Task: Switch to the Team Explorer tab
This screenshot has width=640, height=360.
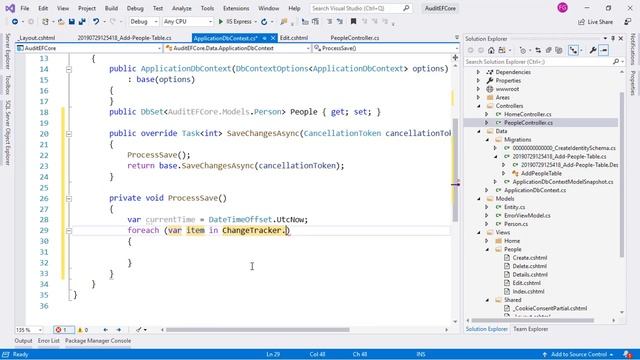Action: pyautogui.click(x=531, y=329)
